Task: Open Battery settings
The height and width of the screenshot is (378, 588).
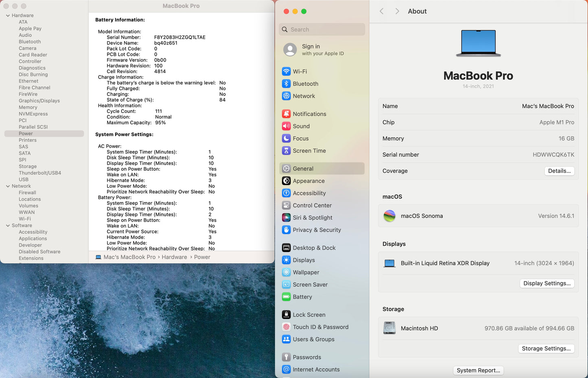Action: (x=302, y=297)
